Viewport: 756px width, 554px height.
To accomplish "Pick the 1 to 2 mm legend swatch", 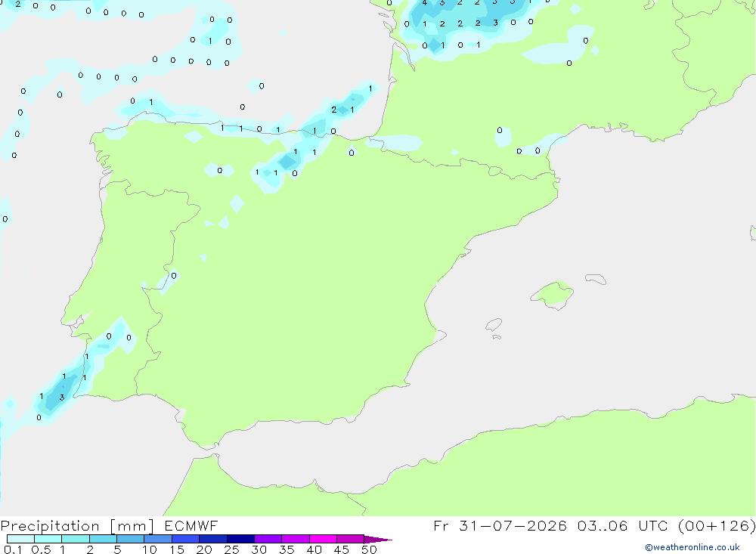I will [x=76, y=539].
